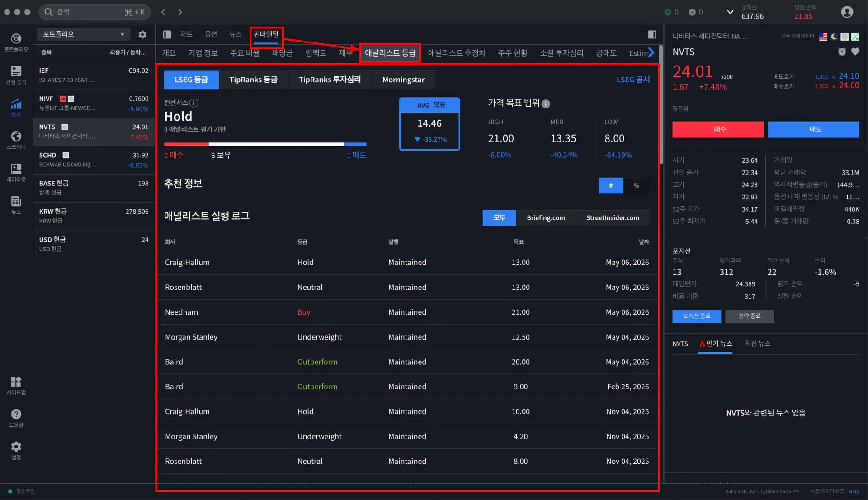868x500 pixels.
Task: Go forward with the right arrow
Action: tap(180, 12)
